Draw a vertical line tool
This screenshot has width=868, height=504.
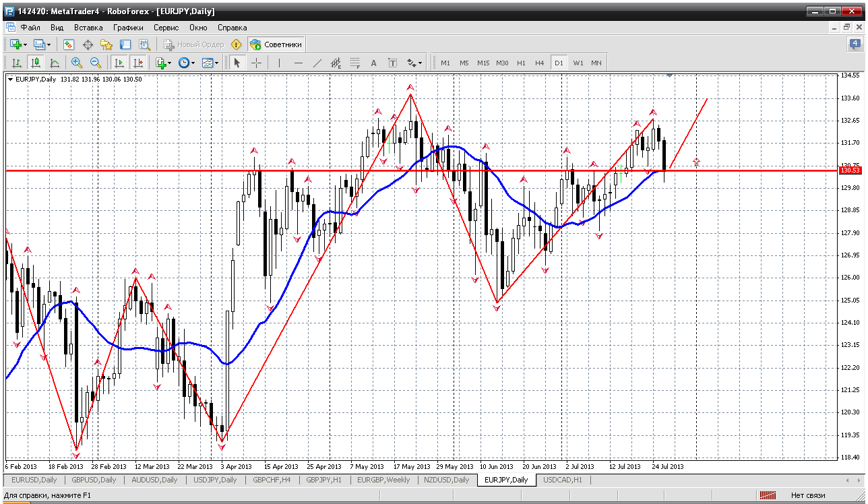pos(279,63)
